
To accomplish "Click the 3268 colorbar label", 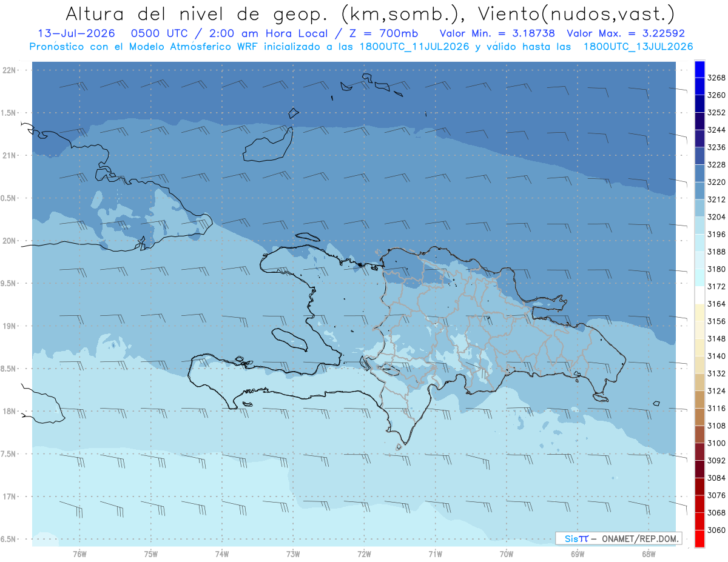I will (x=716, y=78).
